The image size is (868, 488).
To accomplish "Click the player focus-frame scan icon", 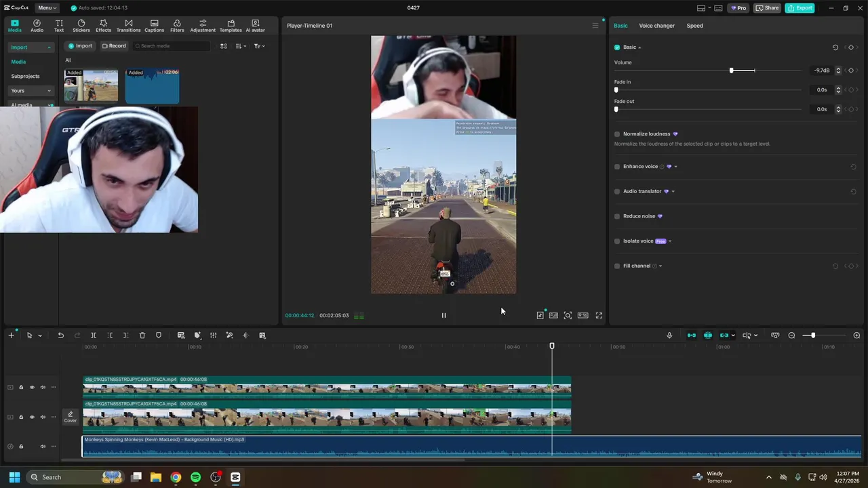I will click(568, 315).
